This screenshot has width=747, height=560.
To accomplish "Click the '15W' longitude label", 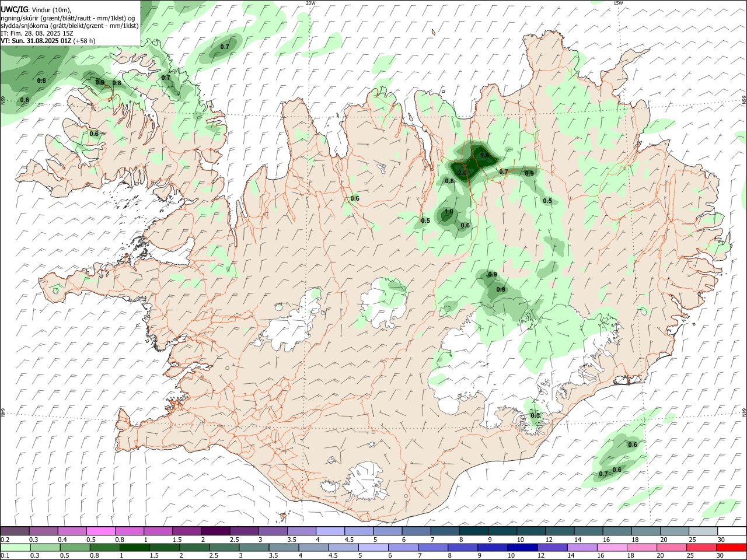I will point(618,3).
